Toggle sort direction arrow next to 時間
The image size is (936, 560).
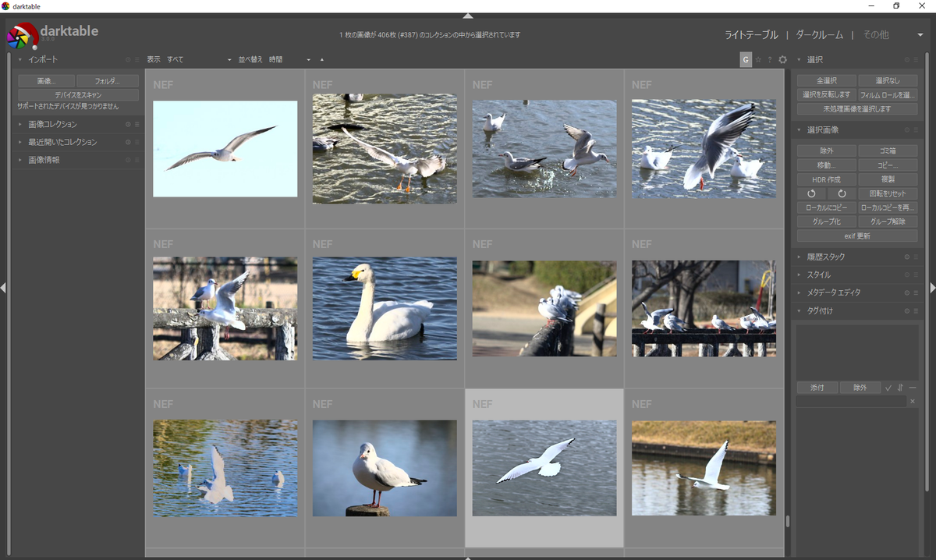coord(321,59)
